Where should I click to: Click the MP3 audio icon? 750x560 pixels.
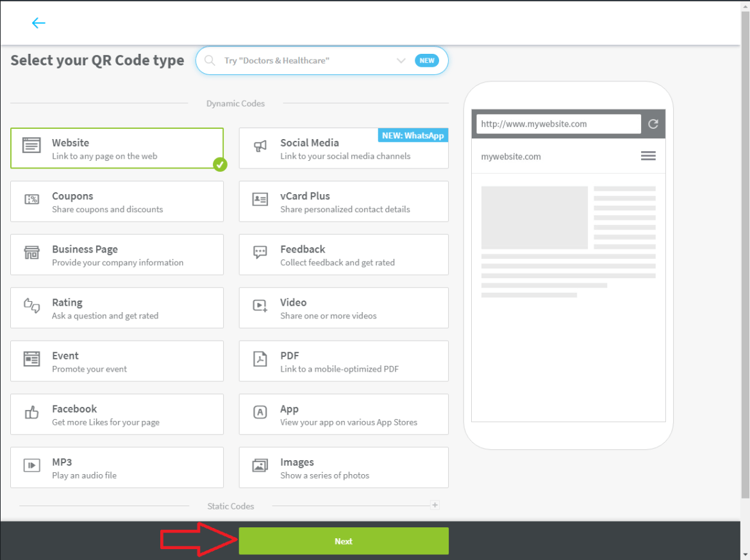pyautogui.click(x=31, y=465)
